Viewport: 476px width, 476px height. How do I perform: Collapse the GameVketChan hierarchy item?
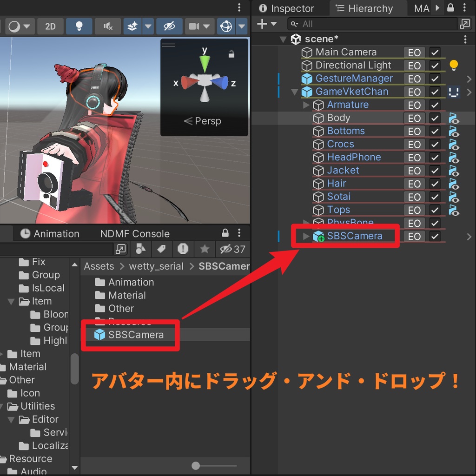click(294, 92)
